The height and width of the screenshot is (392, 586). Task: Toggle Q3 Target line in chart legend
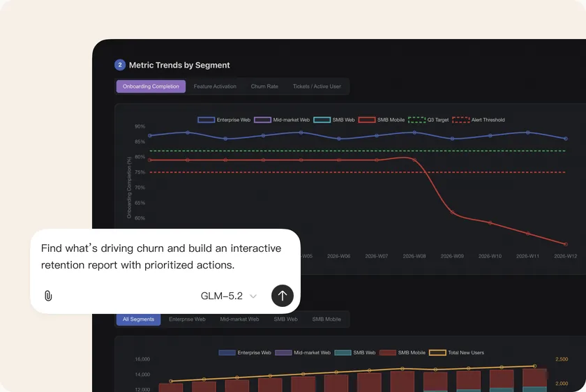428,120
